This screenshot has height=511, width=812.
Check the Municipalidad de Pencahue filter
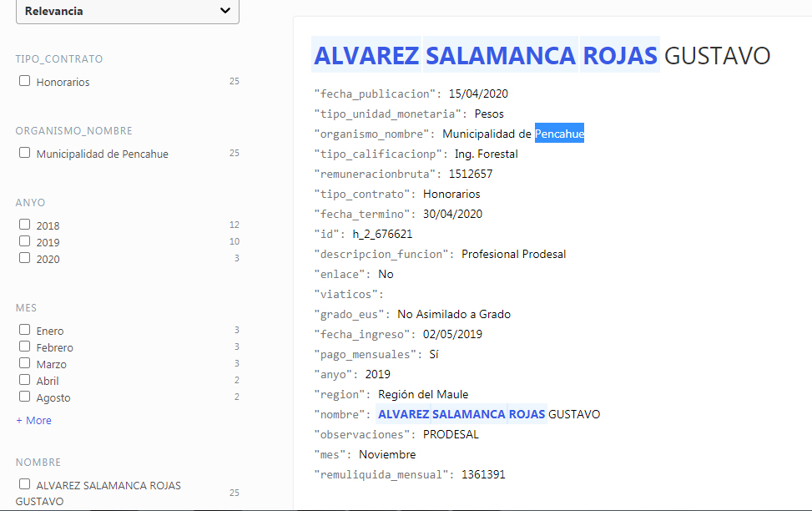coord(24,153)
